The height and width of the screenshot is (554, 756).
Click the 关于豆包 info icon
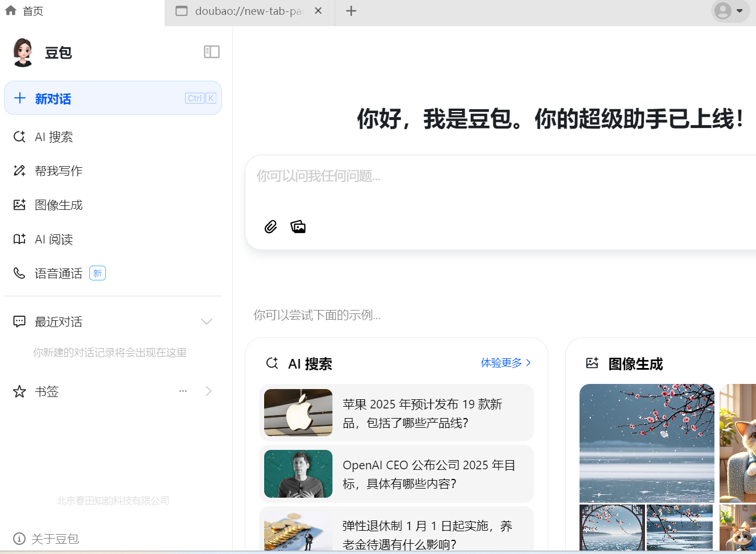pos(19,539)
